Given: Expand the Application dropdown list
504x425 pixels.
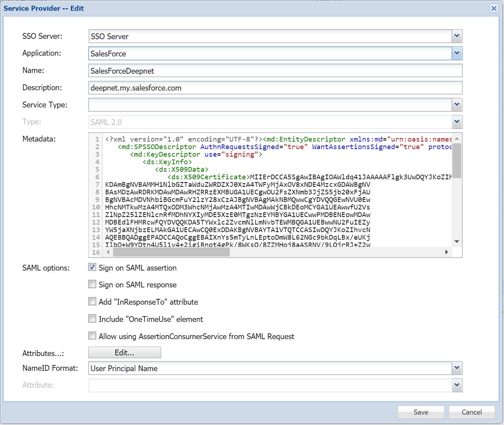Looking at the screenshot, I should coord(457,54).
